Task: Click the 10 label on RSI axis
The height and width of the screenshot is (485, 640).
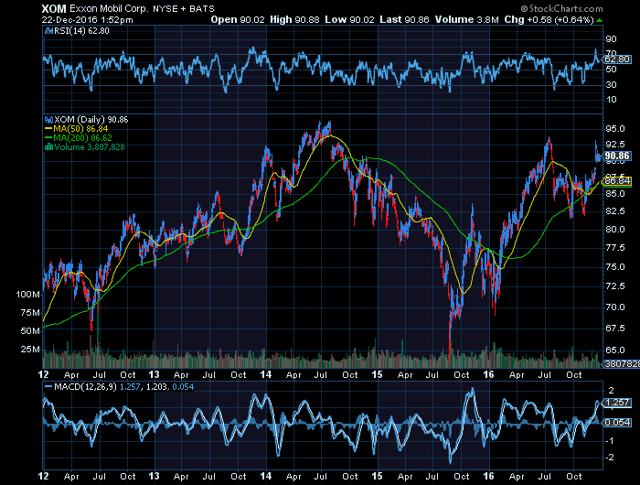Action: click(x=611, y=100)
